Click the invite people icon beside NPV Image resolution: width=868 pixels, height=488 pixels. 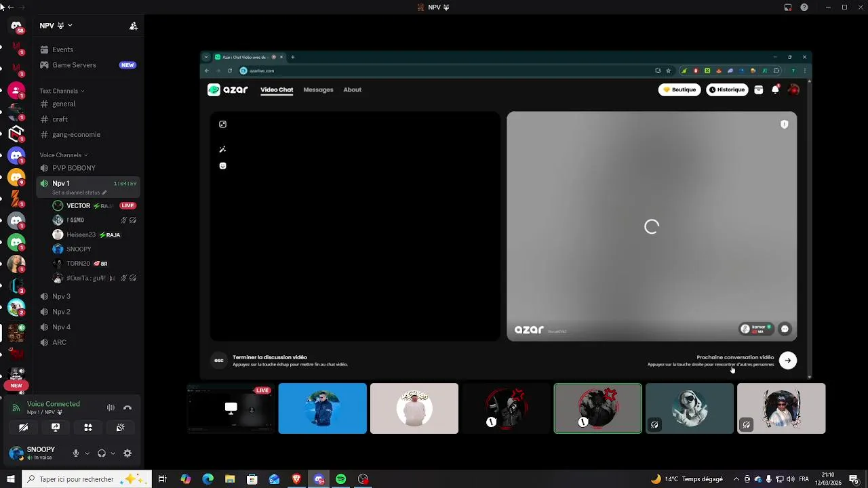click(x=134, y=26)
